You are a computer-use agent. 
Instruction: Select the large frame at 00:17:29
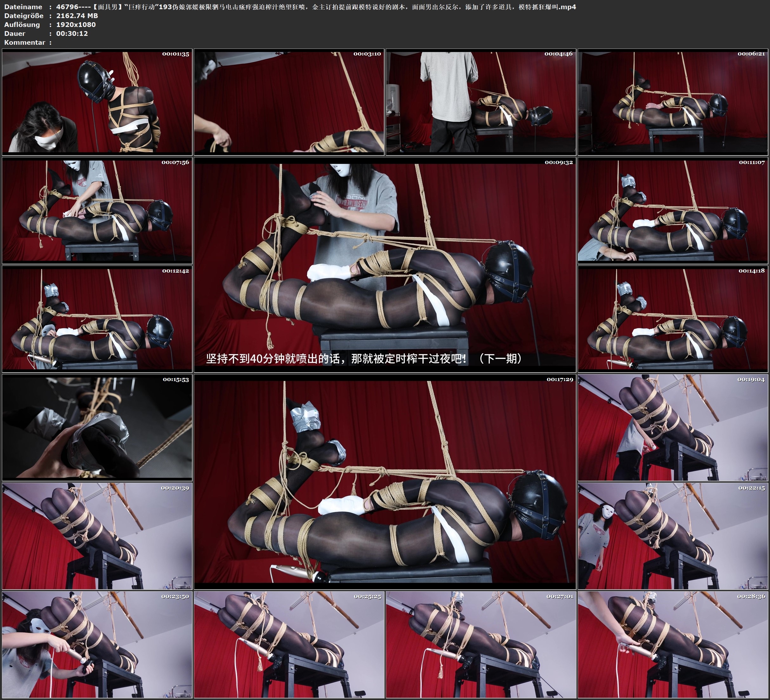pyautogui.click(x=385, y=482)
